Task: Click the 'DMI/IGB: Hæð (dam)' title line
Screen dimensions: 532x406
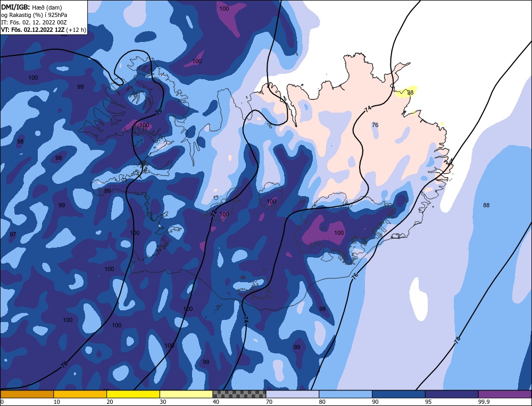Action: (x=31, y=7)
